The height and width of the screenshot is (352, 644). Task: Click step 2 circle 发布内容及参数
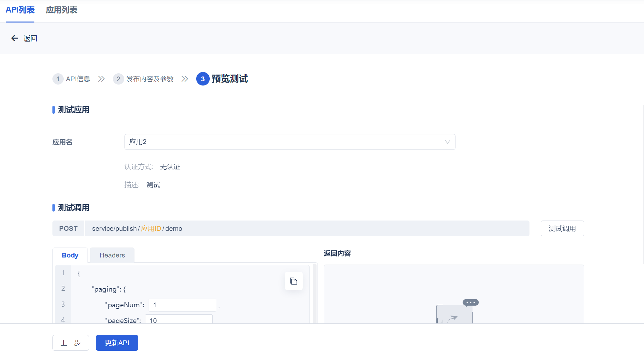coord(118,79)
